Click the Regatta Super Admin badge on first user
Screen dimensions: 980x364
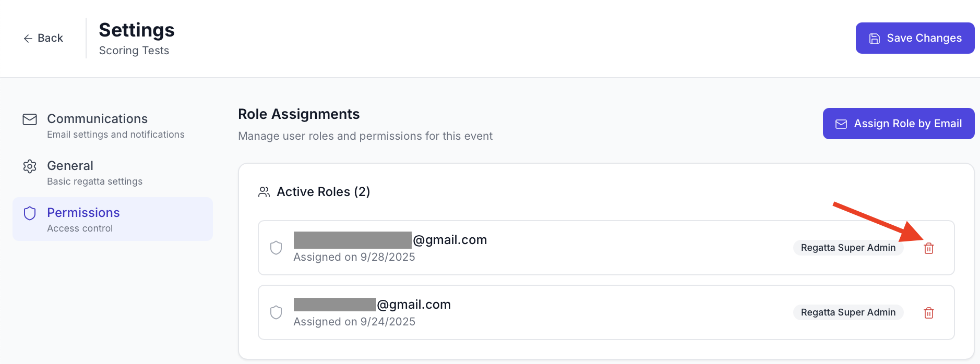848,248
